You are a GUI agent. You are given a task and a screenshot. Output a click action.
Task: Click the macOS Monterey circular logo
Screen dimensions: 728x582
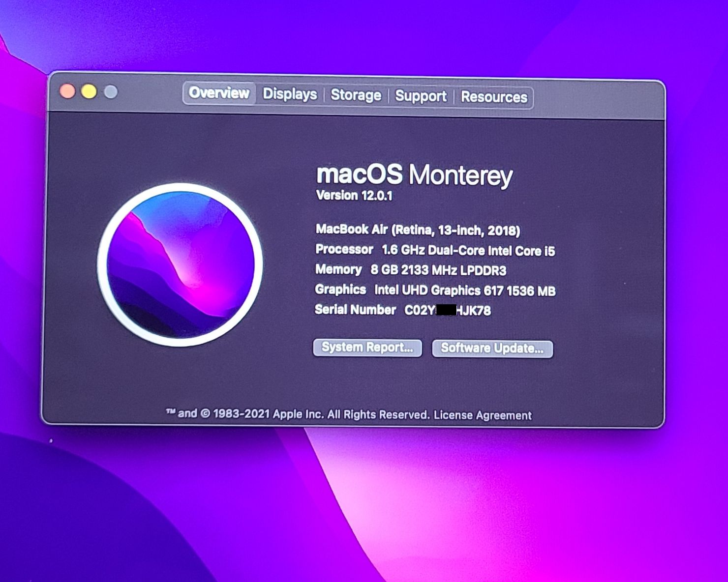[180, 265]
